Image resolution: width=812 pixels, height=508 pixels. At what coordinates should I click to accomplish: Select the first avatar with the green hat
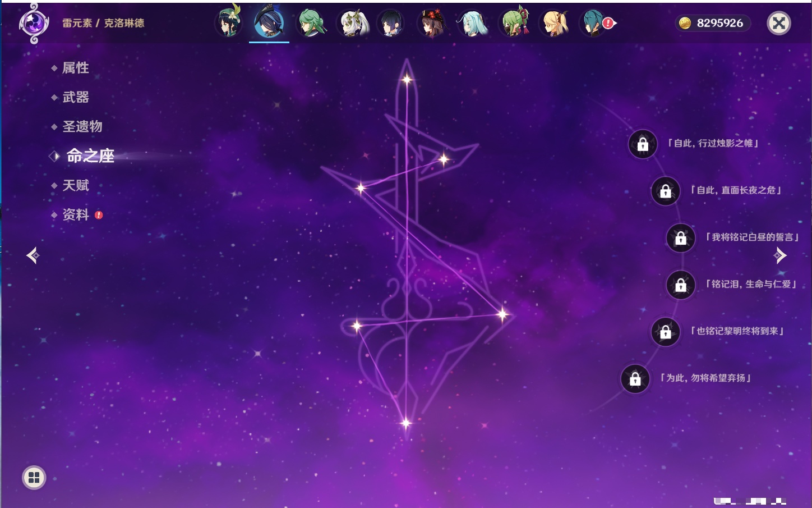click(229, 22)
